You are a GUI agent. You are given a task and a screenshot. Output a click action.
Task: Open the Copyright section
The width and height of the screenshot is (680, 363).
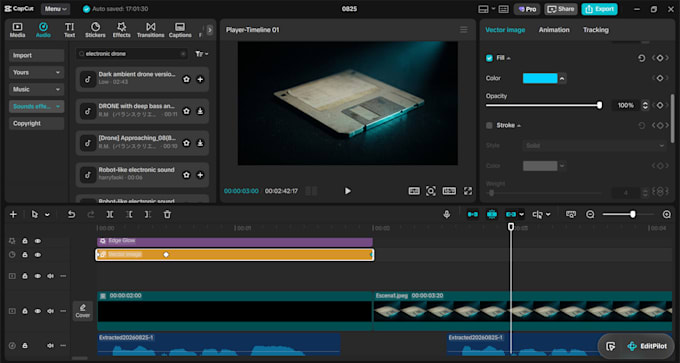point(36,123)
